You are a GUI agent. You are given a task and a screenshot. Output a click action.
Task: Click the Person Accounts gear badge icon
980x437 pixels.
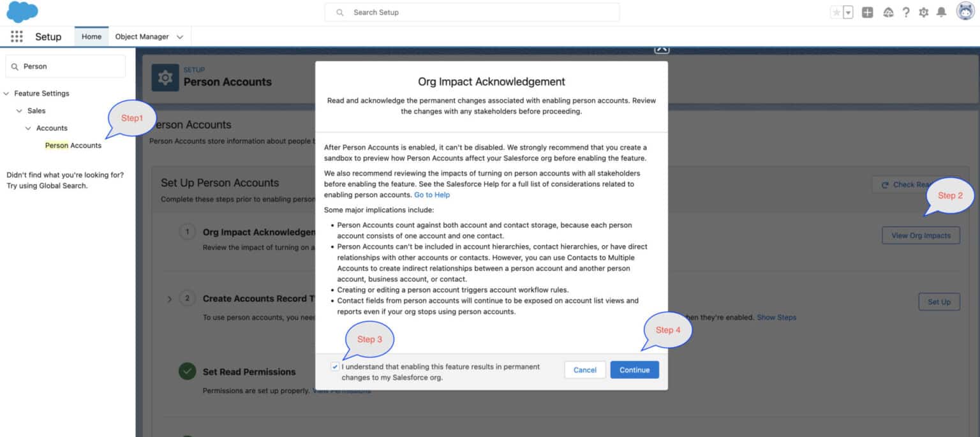coord(165,78)
